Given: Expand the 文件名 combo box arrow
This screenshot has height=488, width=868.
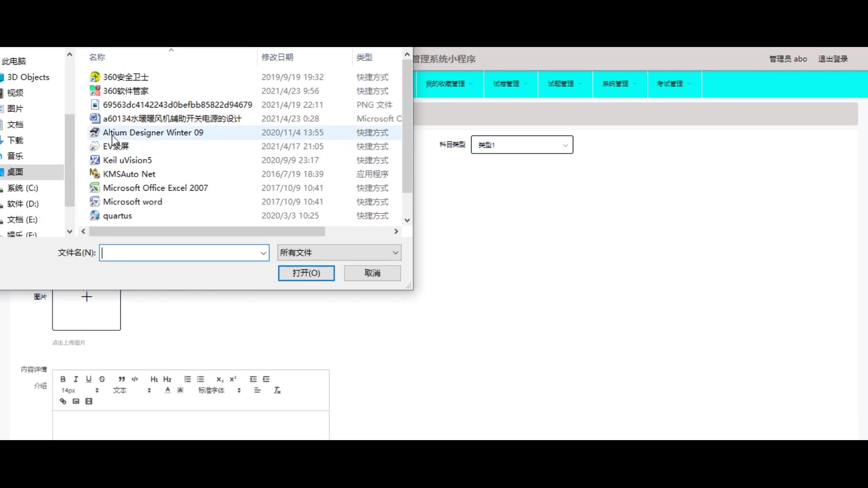Looking at the screenshot, I should click(x=263, y=253).
